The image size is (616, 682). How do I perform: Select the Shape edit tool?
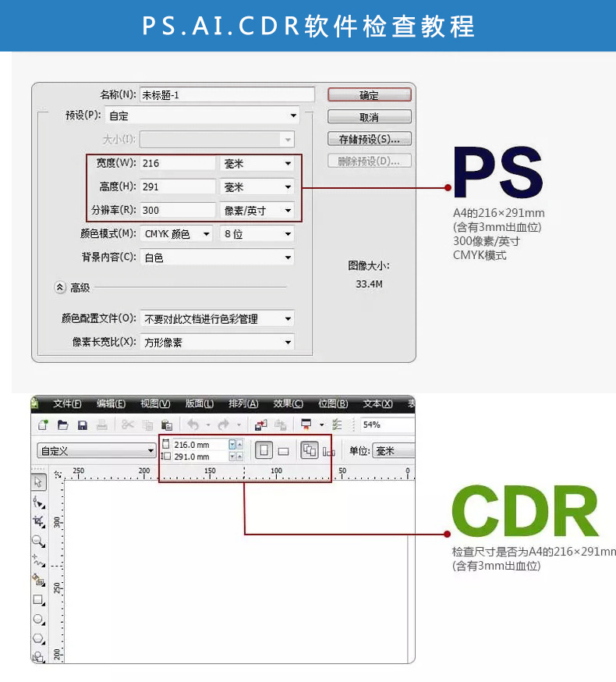click(x=39, y=503)
